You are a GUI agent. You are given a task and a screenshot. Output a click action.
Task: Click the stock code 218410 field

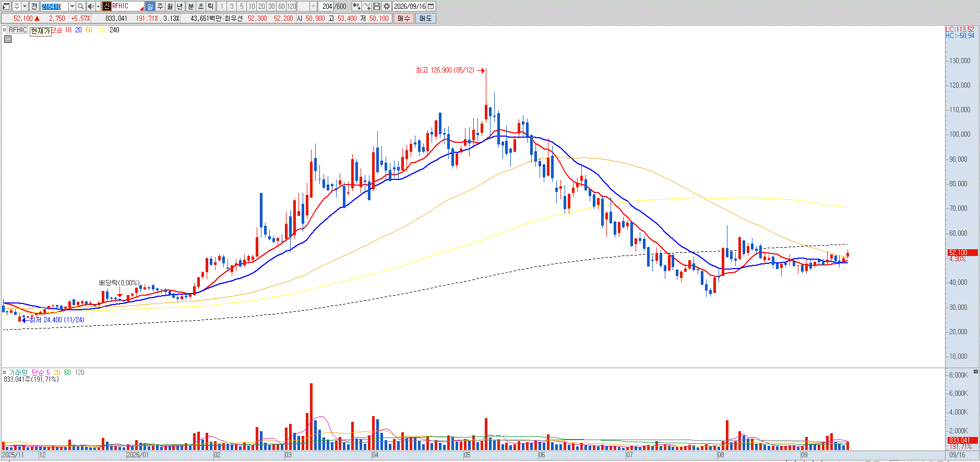pyautogui.click(x=54, y=6)
